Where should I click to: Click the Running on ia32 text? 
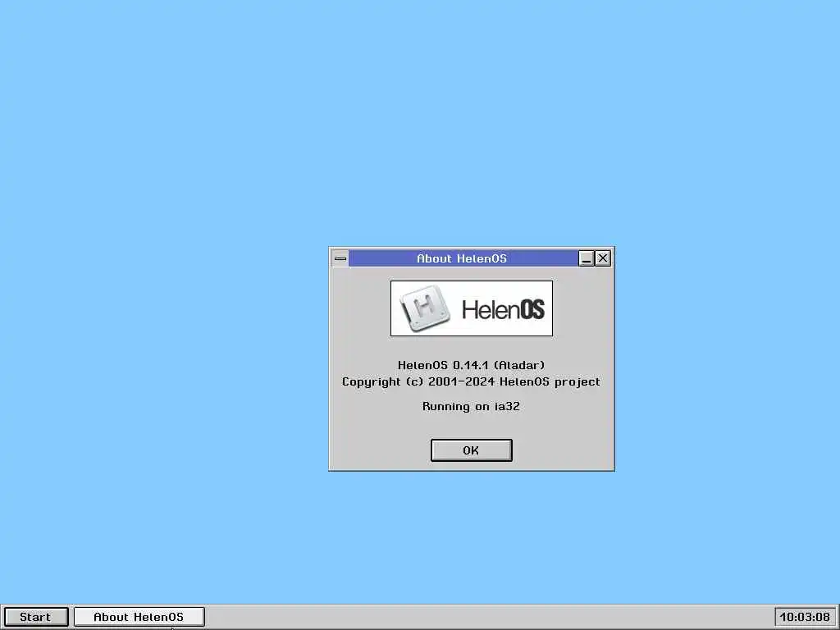(472, 406)
